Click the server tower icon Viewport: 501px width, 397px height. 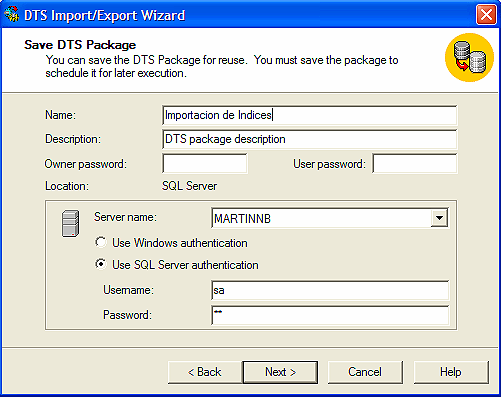[x=70, y=223]
